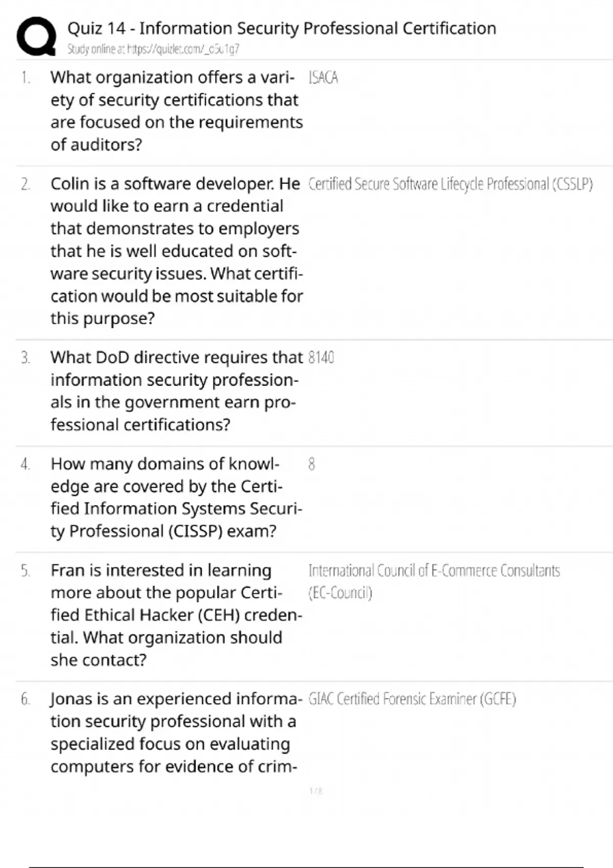This screenshot has width=613, height=868.
Task: Click question number 2 marker
Action: point(26,184)
